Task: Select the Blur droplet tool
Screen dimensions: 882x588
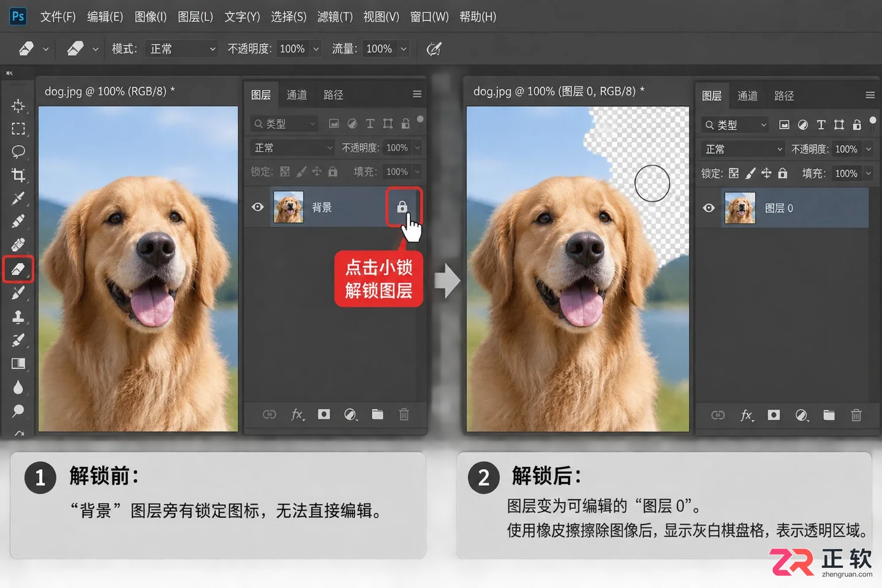Action: [18, 387]
